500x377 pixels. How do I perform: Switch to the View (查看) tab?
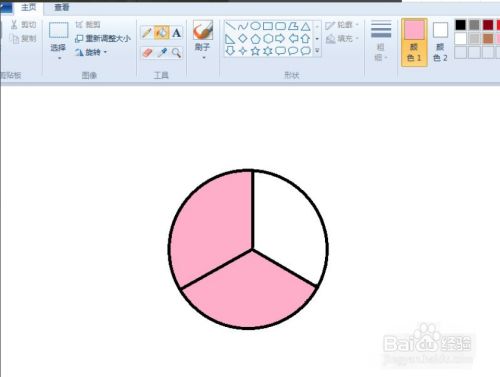coord(62,7)
